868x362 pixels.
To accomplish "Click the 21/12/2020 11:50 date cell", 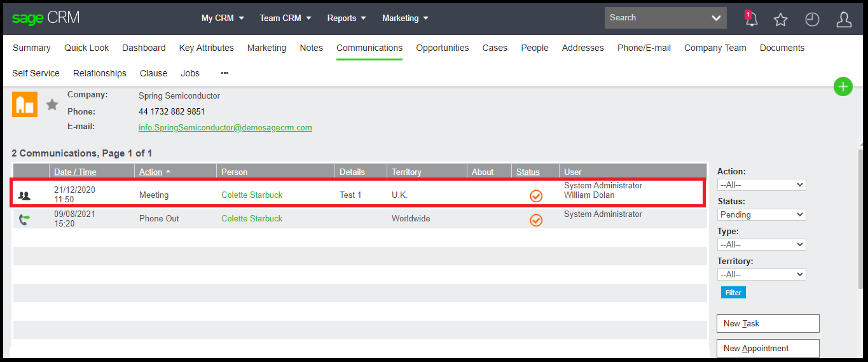I will point(74,195).
